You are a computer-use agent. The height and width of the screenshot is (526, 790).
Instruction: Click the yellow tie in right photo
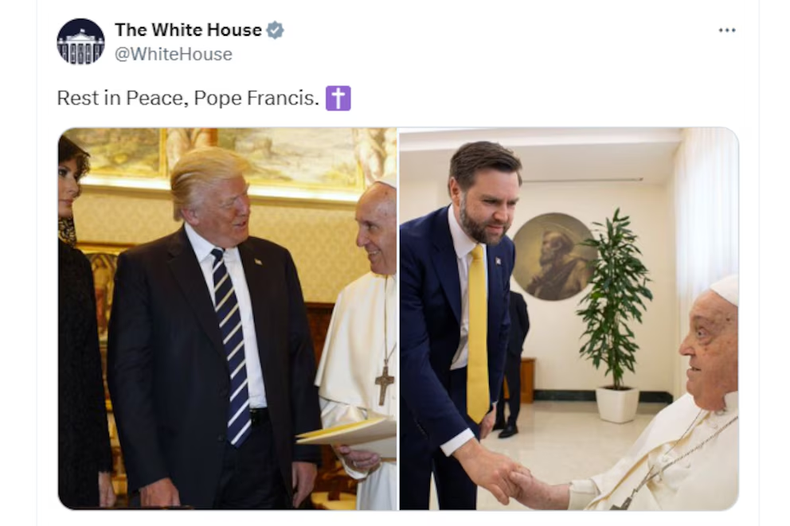477,333
